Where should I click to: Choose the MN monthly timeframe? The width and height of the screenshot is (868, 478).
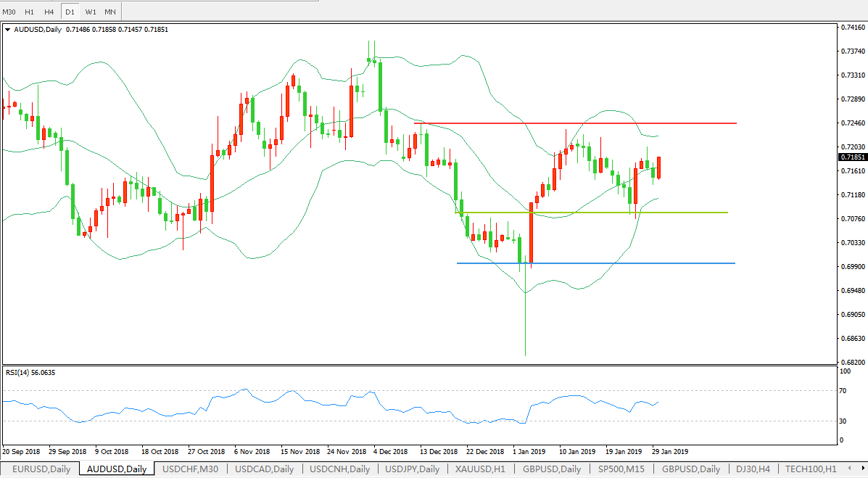click(x=110, y=12)
